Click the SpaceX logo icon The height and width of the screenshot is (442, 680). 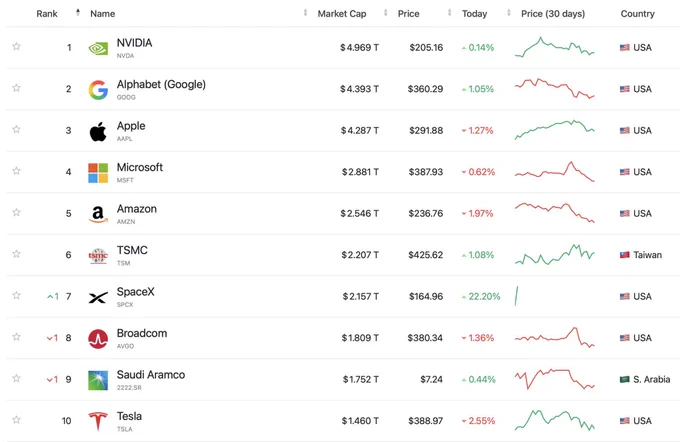tap(98, 297)
